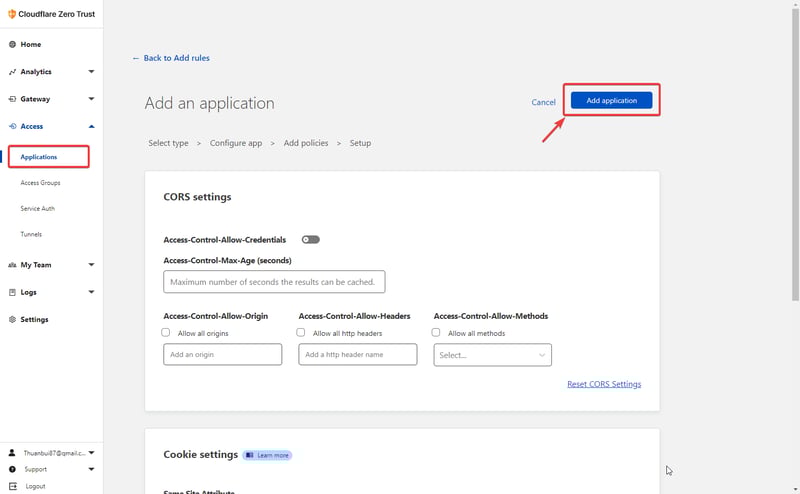Click the Settings gear icon
This screenshot has width=800, height=494.
coord(12,320)
